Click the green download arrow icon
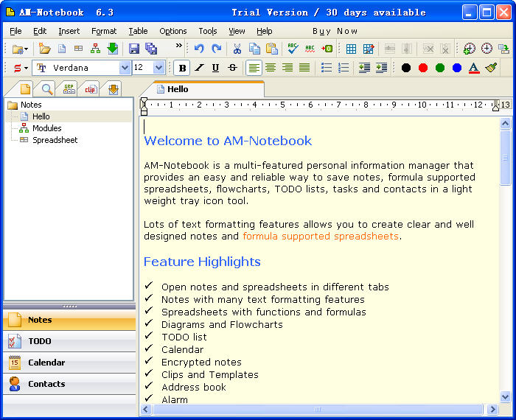This screenshot has width=516, height=420. 113,49
